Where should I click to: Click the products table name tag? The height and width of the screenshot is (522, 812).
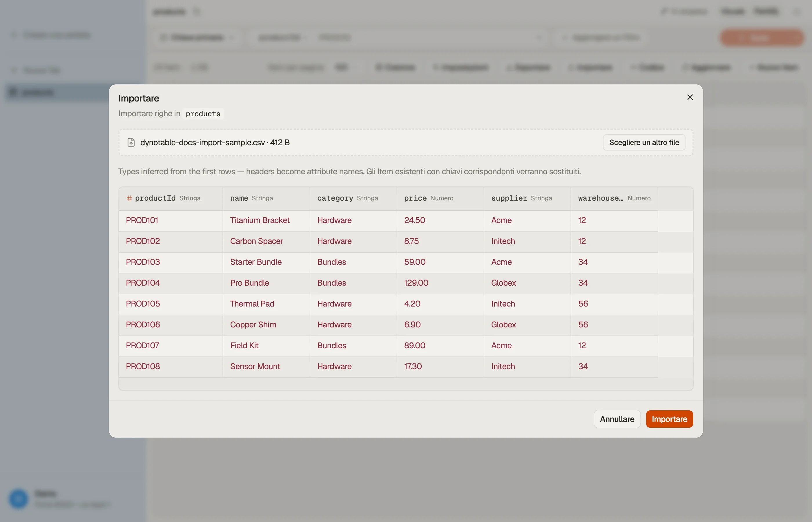pyautogui.click(x=203, y=114)
